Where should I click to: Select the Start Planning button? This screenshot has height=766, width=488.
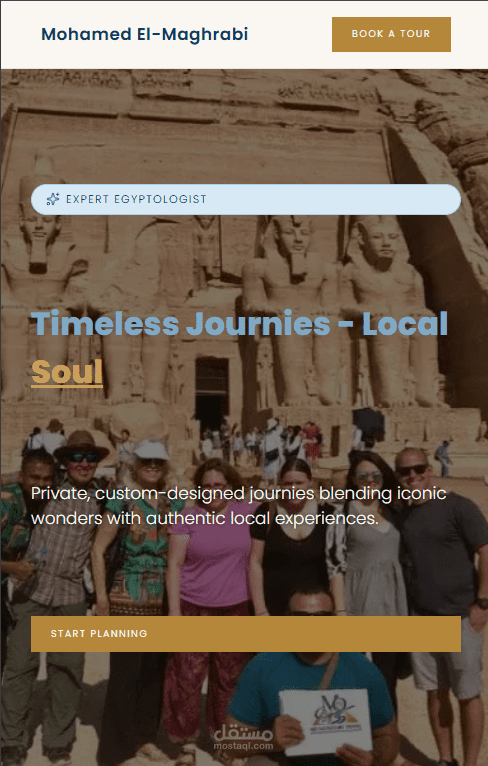coord(246,634)
